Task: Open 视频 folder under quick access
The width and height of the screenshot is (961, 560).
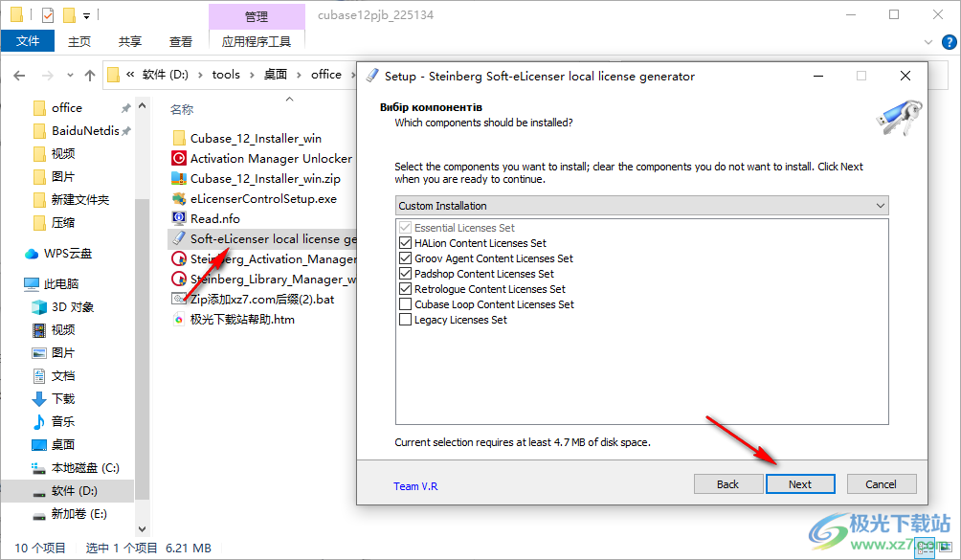Action: click(x=63, y=154)
